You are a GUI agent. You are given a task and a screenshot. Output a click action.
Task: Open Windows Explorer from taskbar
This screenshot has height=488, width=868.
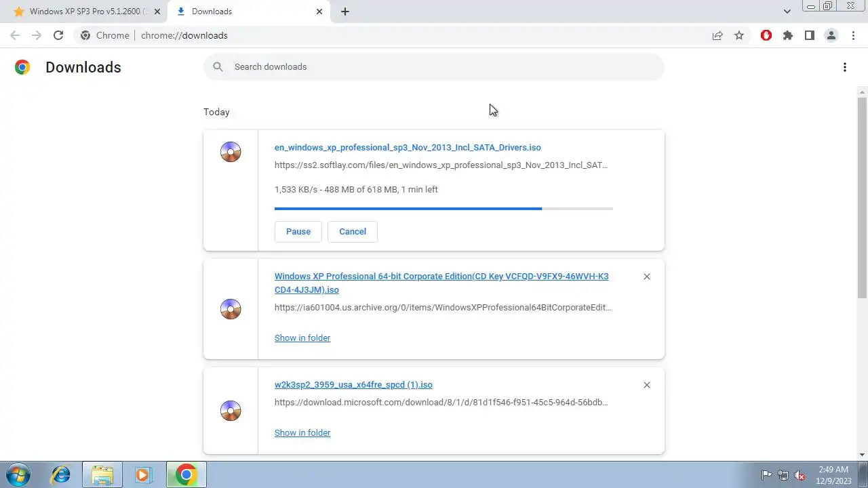tap(102, 474)
